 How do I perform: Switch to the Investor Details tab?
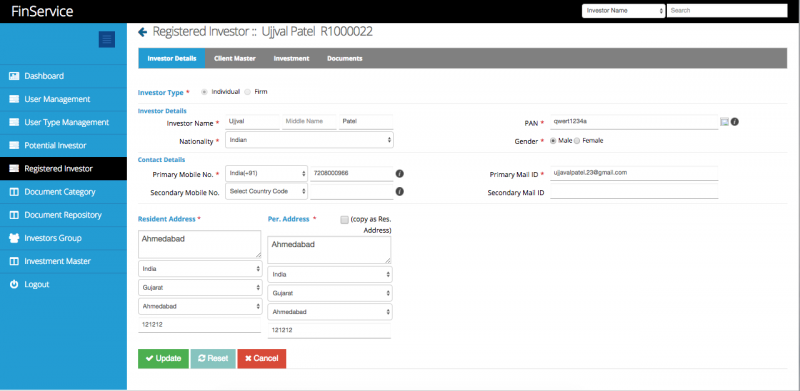coord(172,58)
